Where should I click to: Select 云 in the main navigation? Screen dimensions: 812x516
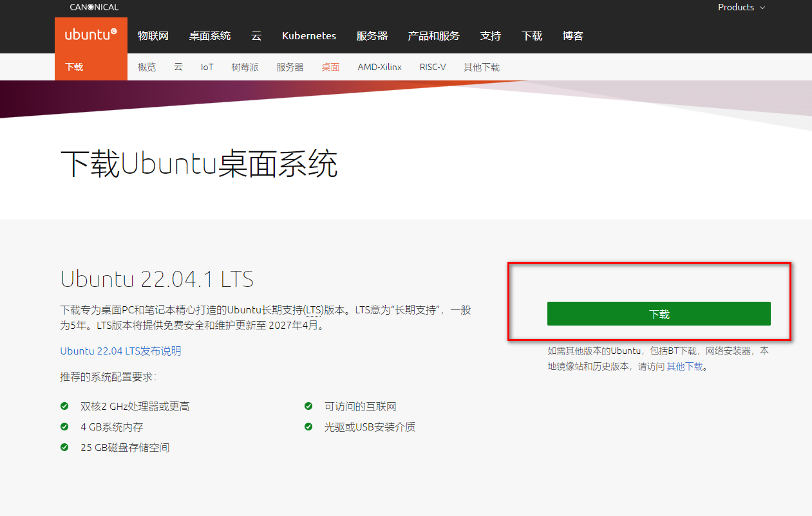256,35
